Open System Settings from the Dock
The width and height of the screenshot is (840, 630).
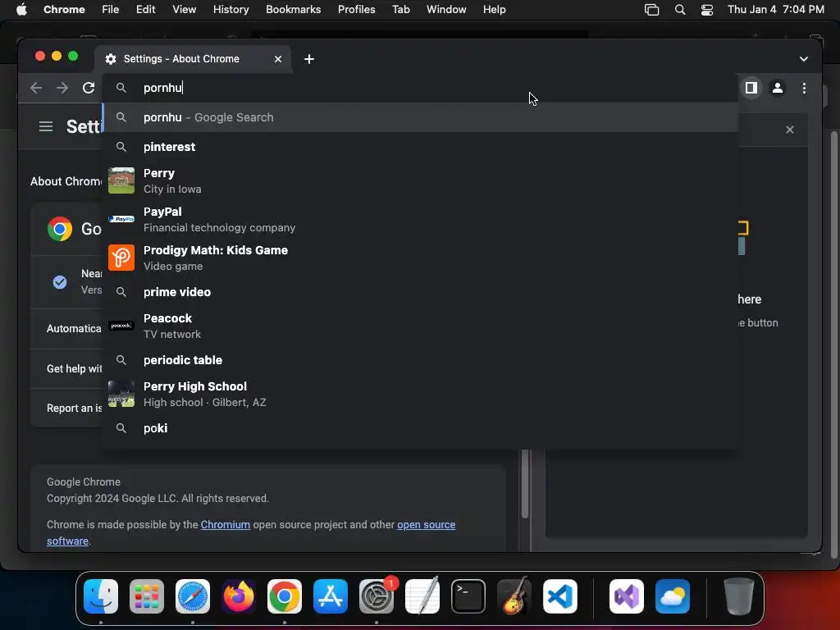(377, 596)
